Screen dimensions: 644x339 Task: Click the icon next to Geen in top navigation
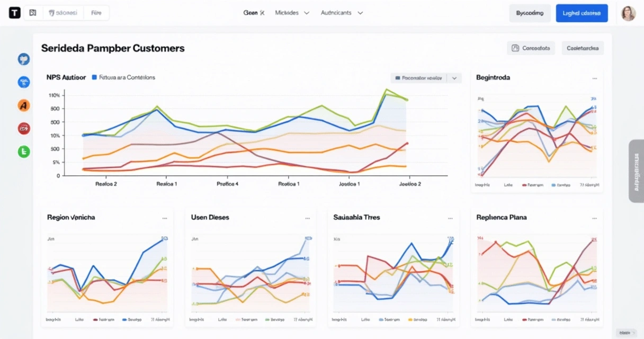coord(262,13)
